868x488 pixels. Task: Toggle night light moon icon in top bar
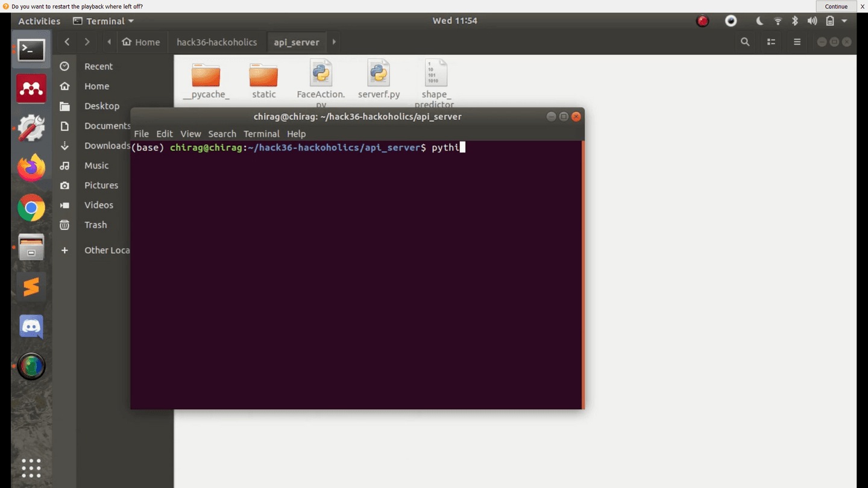[759, 21]
